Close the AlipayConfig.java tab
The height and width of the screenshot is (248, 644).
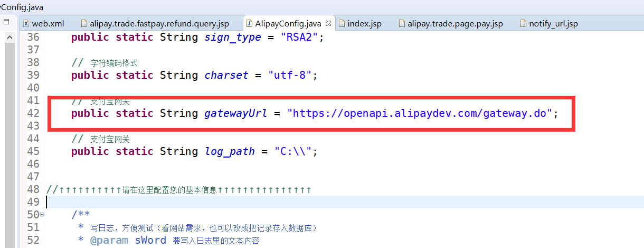(x=328, y=23)
